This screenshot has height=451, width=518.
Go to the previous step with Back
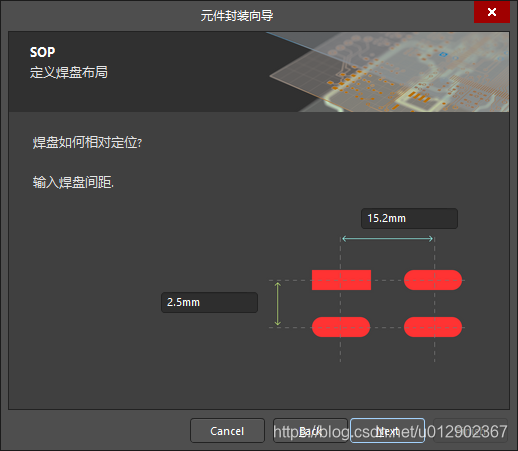click(x=310, y=431)
